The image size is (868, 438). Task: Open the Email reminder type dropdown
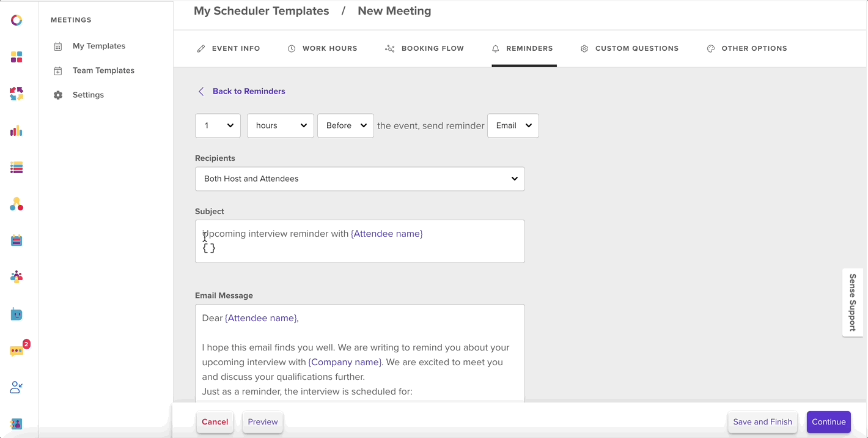point(513,125)
